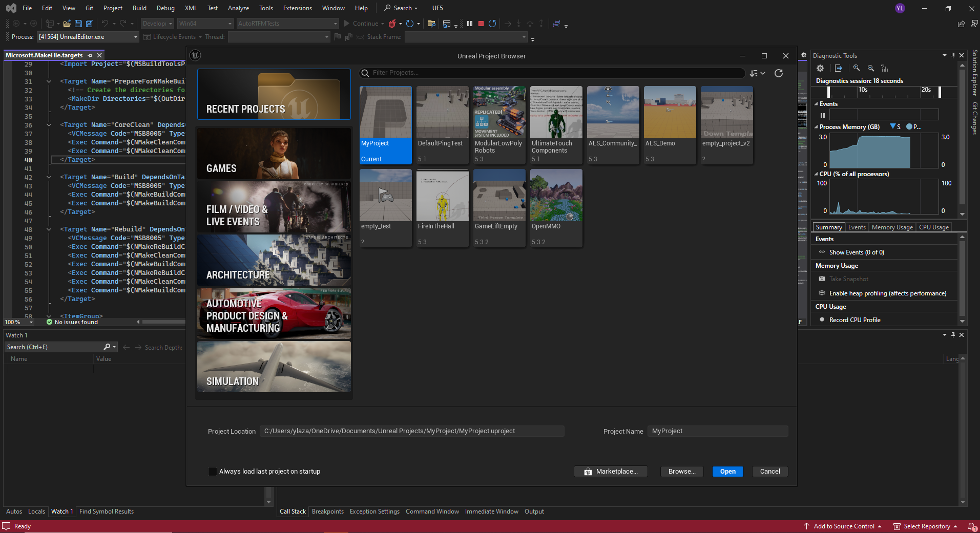Switch to the Breakpoints tab
The height and width of the screenshot is (533, 980).
click(x=328, y=511)
